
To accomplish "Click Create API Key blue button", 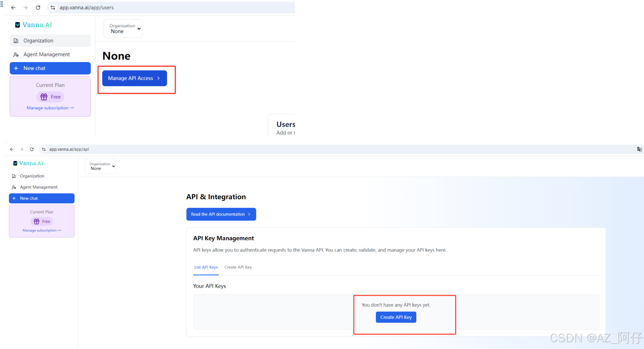I will (x=396, y=317).
